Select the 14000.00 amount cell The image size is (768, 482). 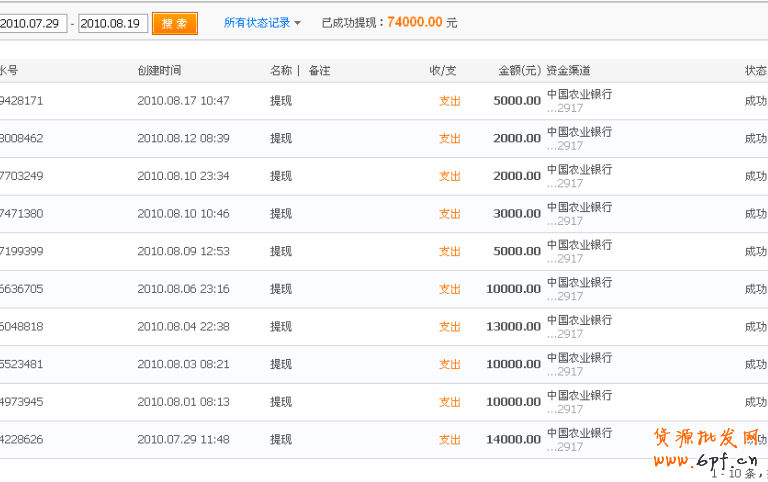(x=513, y=439)
